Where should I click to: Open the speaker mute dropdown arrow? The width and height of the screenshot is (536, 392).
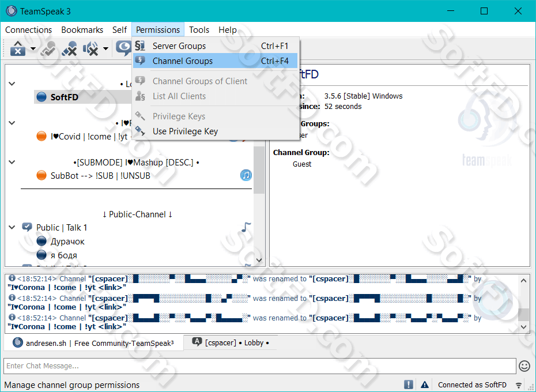105,48
